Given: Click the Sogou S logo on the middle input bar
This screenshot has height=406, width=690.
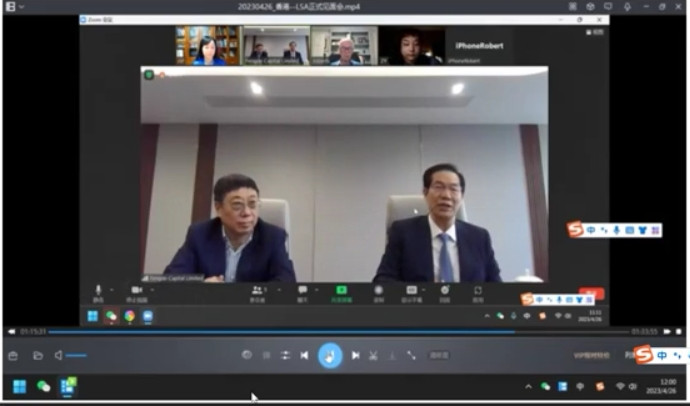Looking at the screenshot, I should (x=576, y=229).
